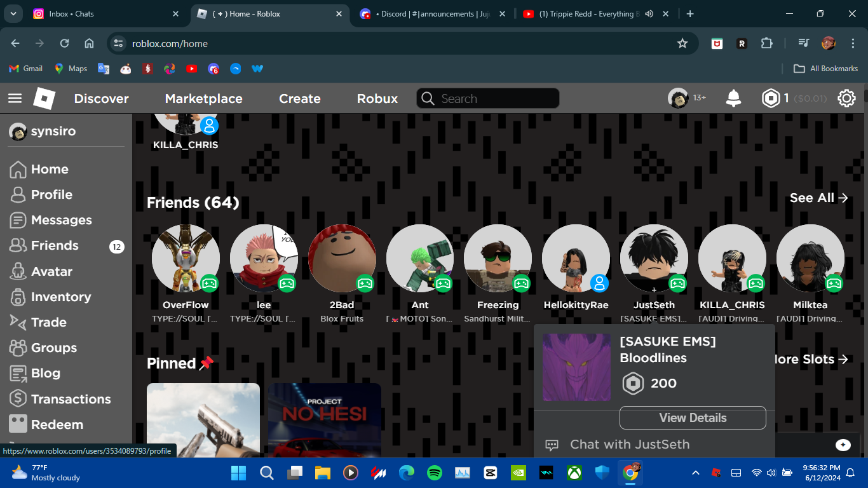
Task: Click the Roblox logo icon
Action: [44, 98]
